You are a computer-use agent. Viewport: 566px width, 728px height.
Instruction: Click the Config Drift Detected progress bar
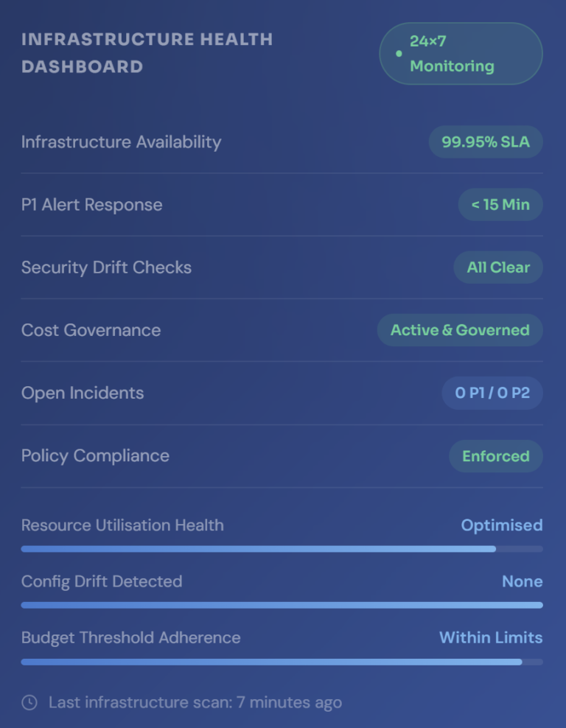(282, 605)
